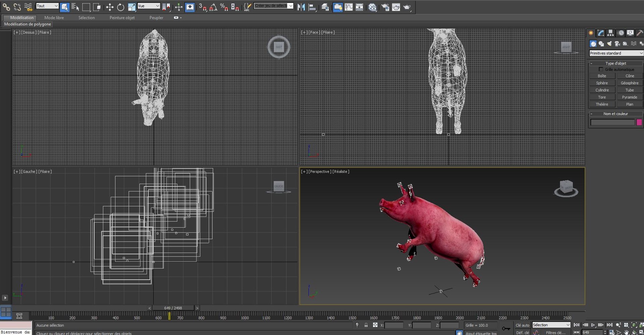The image size is (644, 335).
Task: Toggle the 3D snaps button
Action: (203, 7)
